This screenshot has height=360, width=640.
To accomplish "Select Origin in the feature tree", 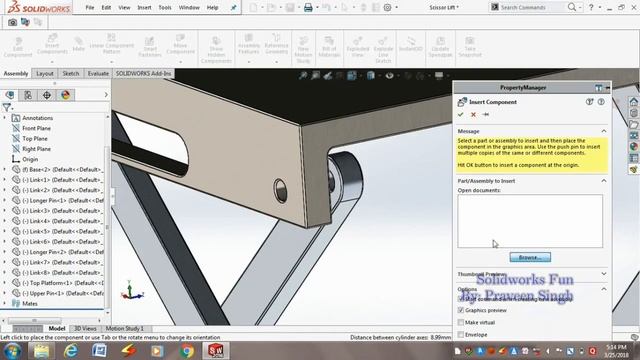I will pyautogui.click(x=30, y=159).
